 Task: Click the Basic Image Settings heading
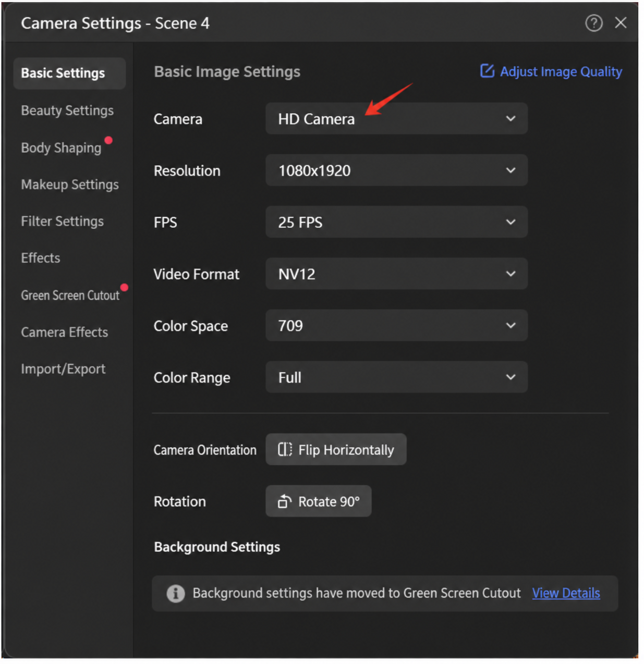tap(227, 72)
